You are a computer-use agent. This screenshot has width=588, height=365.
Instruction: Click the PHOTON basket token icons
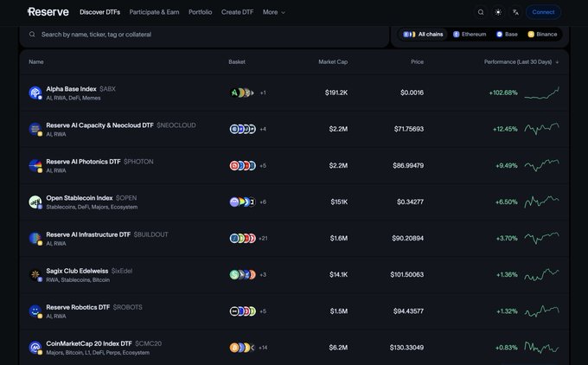(243, 165)
